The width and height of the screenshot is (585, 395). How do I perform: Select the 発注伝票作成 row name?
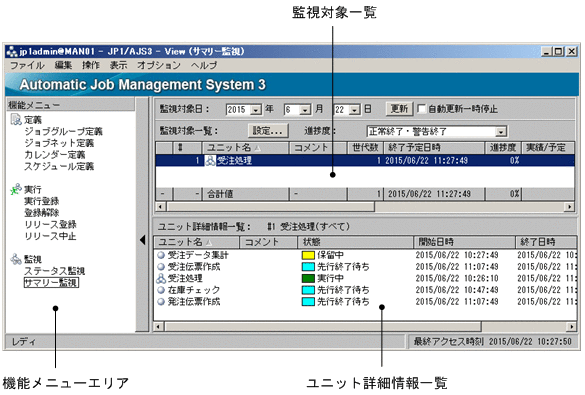pyautogui.click(x=194, y=301)
